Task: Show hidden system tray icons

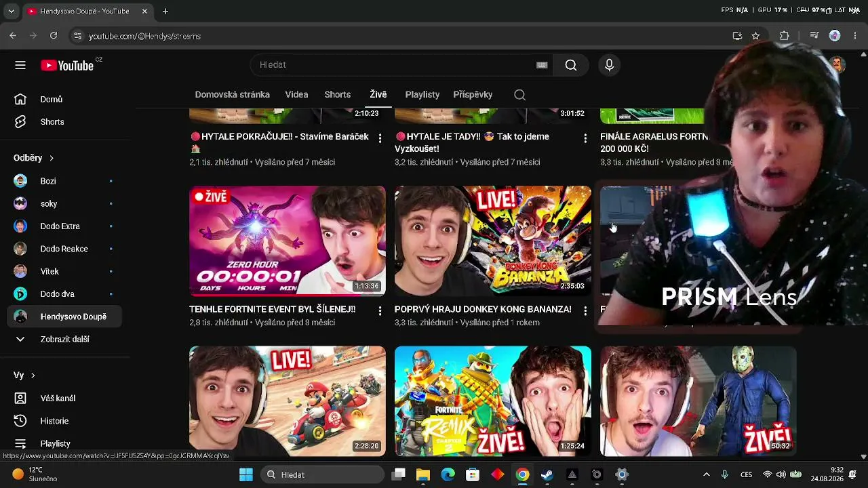Action: (707, 475)
